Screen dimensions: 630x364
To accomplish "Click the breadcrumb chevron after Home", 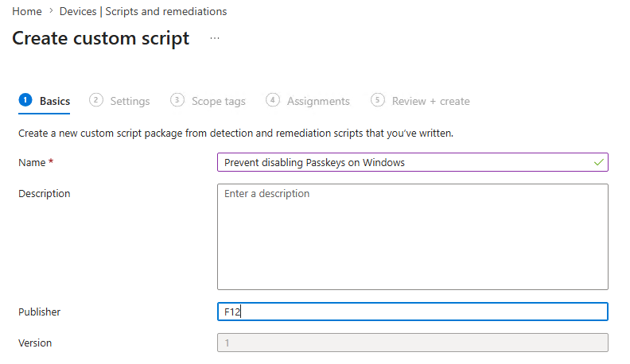I will coord(50,11).
